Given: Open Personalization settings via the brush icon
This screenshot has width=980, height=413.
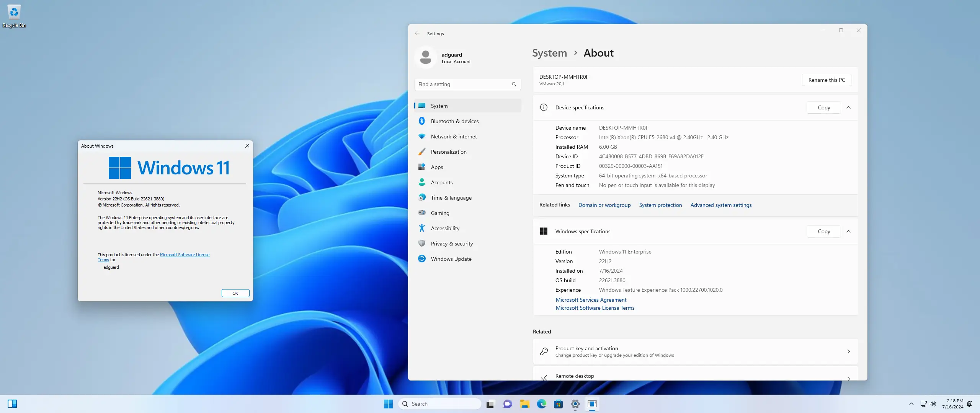Looking at the screenshot, I should click(x=421, y=151).
